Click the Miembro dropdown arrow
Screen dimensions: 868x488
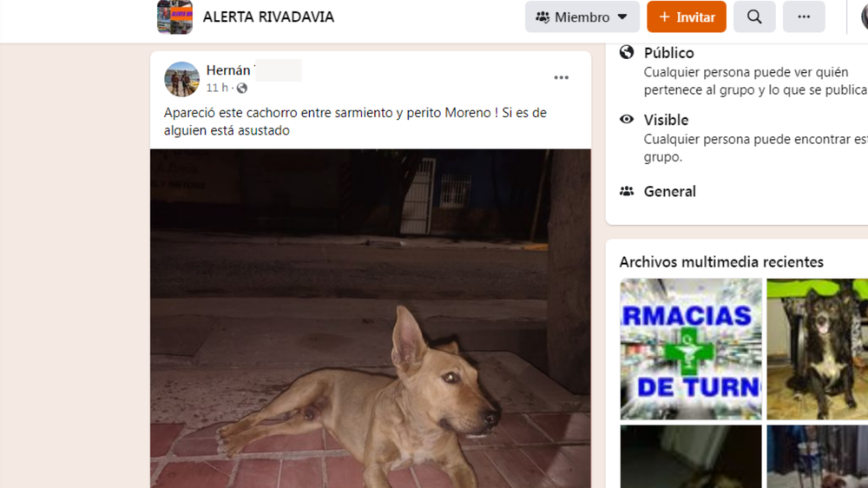[622, 16]
